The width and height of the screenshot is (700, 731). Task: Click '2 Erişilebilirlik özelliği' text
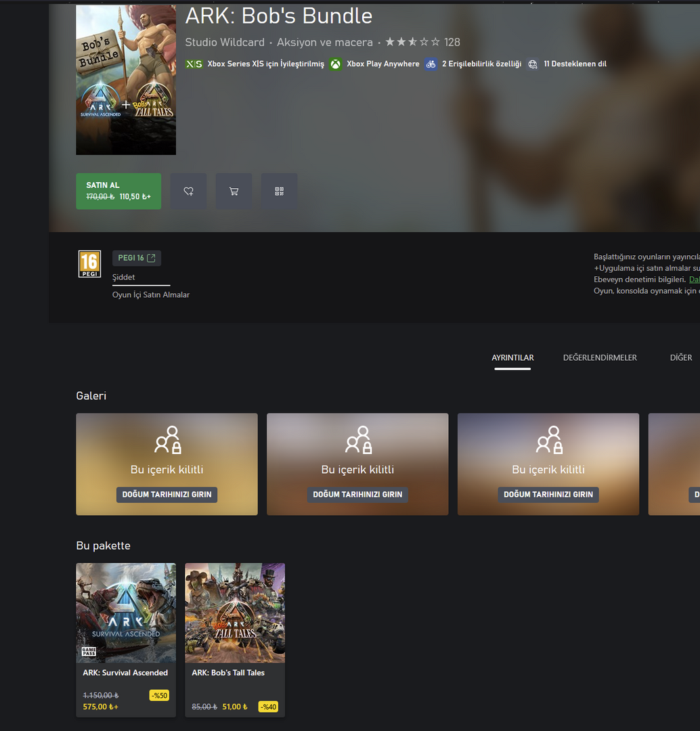(x=482, y=64)
